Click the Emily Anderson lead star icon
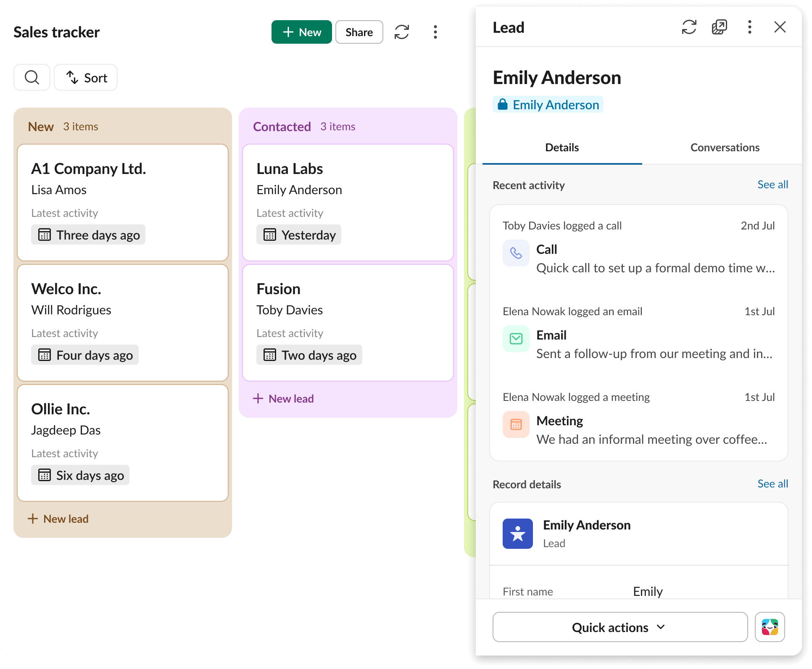The image size is (812, 669). click(x=518, y=534)
